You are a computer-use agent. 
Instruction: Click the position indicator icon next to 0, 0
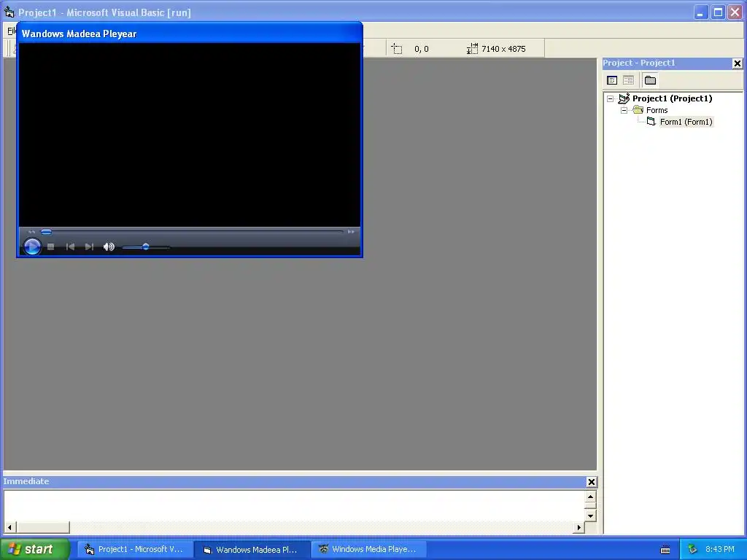tap(397, 49)
